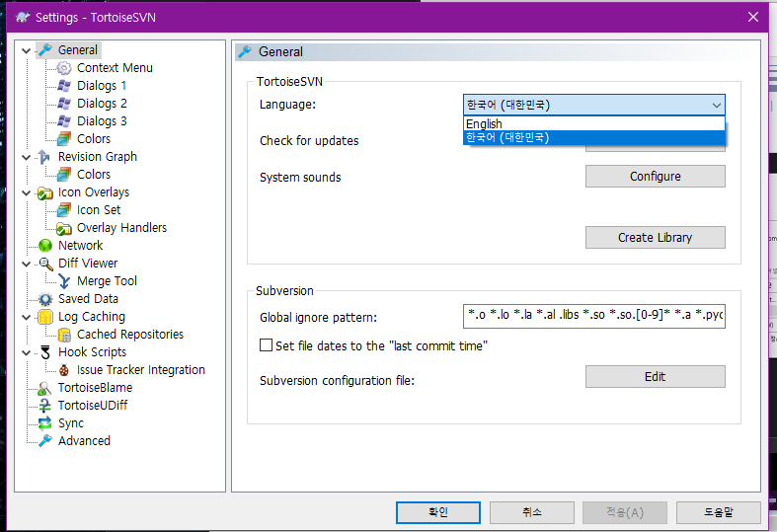Choose 한국어 (대한민국) from language list

pyautogui.click(x=594, y=137)
